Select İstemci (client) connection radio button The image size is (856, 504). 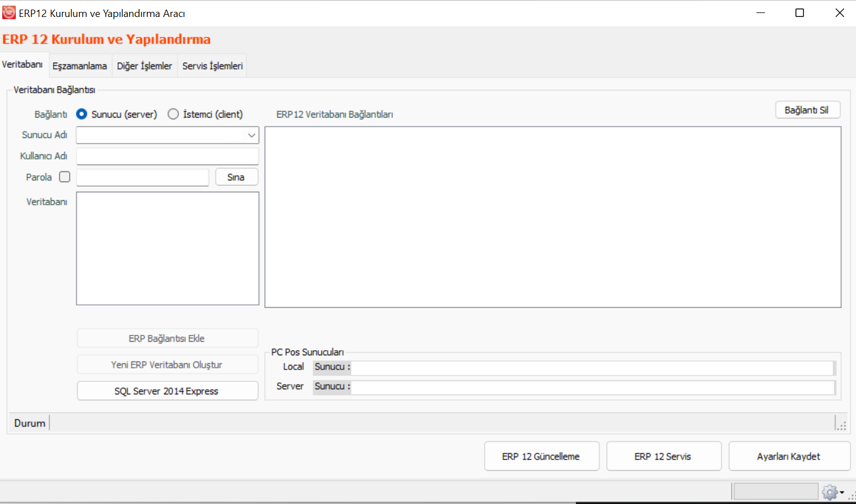173,114
